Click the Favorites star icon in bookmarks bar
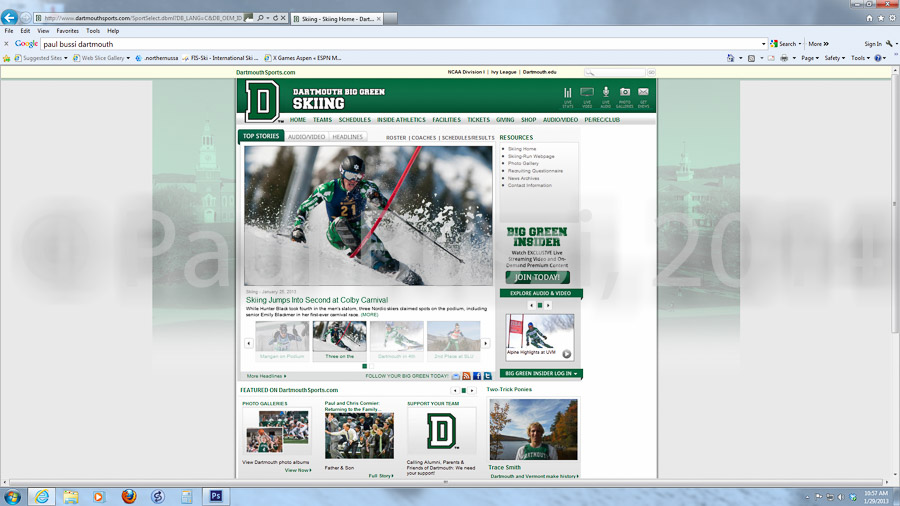The width and height of the screenshot is (900, 506). [6, 58]
